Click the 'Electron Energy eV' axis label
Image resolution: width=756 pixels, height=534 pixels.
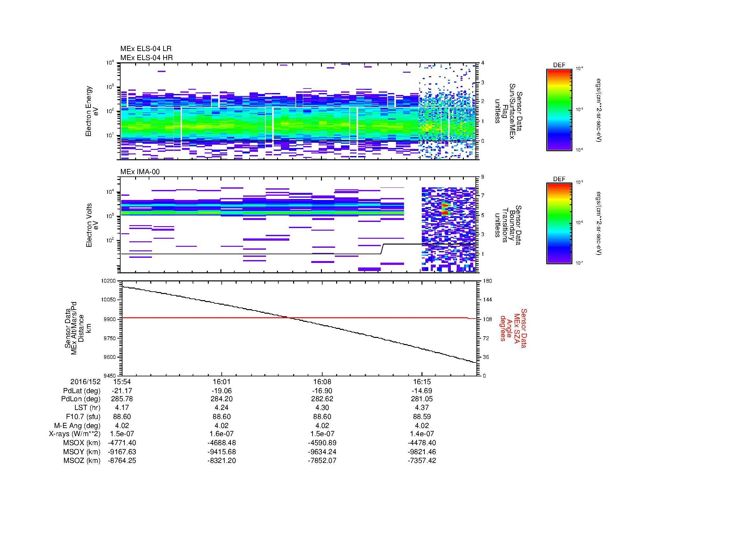[92, 111]
